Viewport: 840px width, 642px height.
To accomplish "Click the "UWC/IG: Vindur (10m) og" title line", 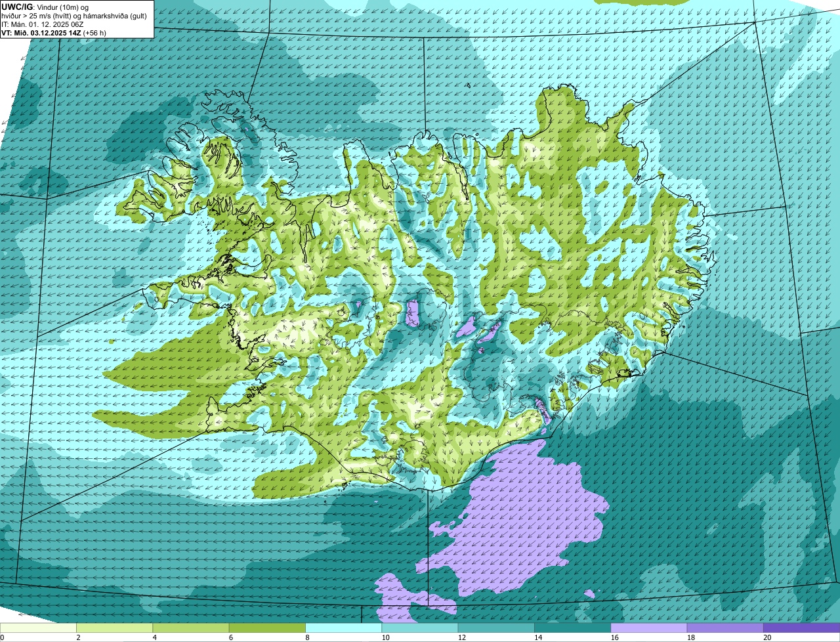I will click(x=45, y=7).
